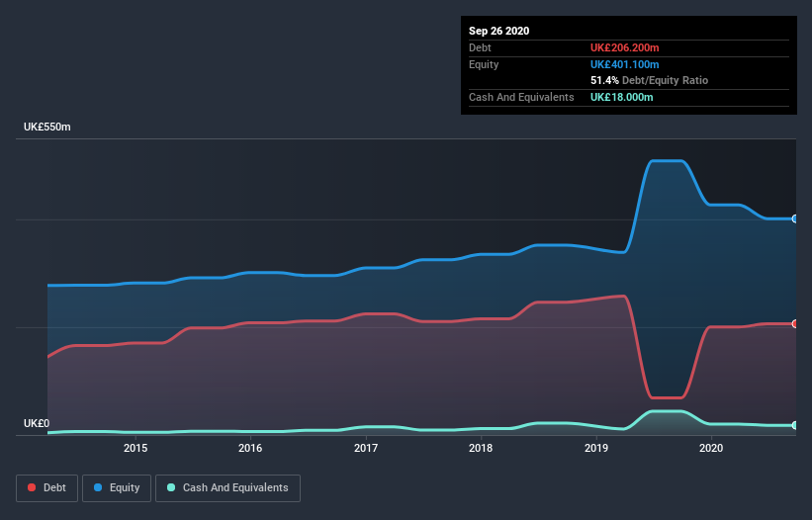Click the blue Equity legend dot
The width and height of the screenshot is (812, 520).
click(x=98, y=487)
